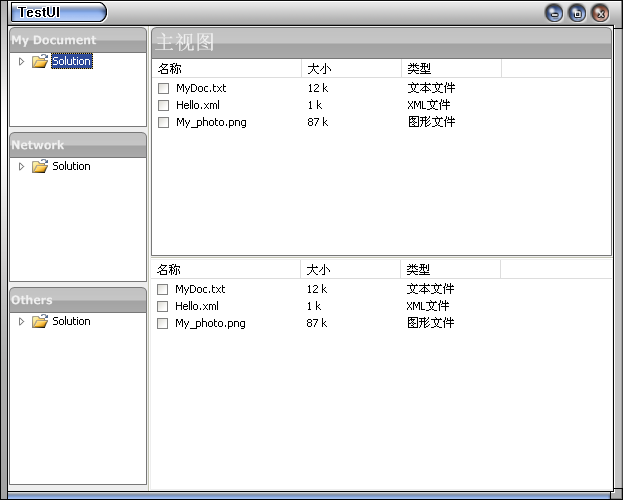Expand Solution node under Network
The width and height of the screenshot is (623, 500).
click(x=21, y=166)
